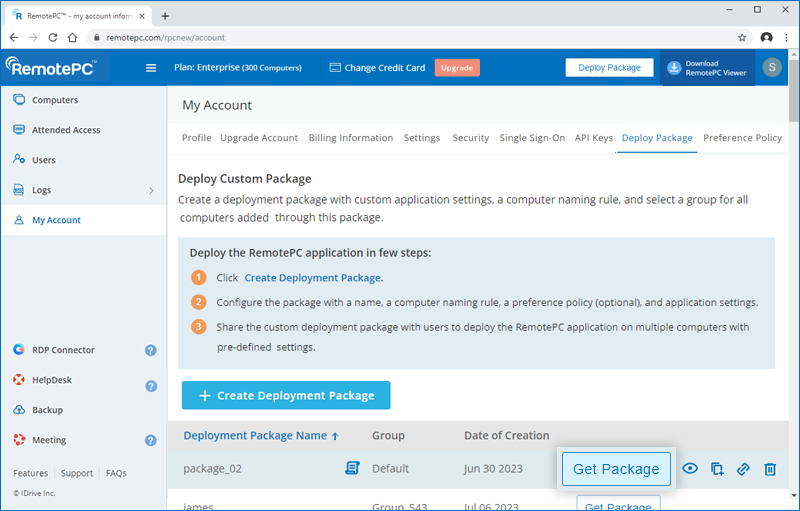The height and width of the screenshot is (511, 800).
Task: Duplicate package_02 with the copy icon
Action: pos(717,469)
